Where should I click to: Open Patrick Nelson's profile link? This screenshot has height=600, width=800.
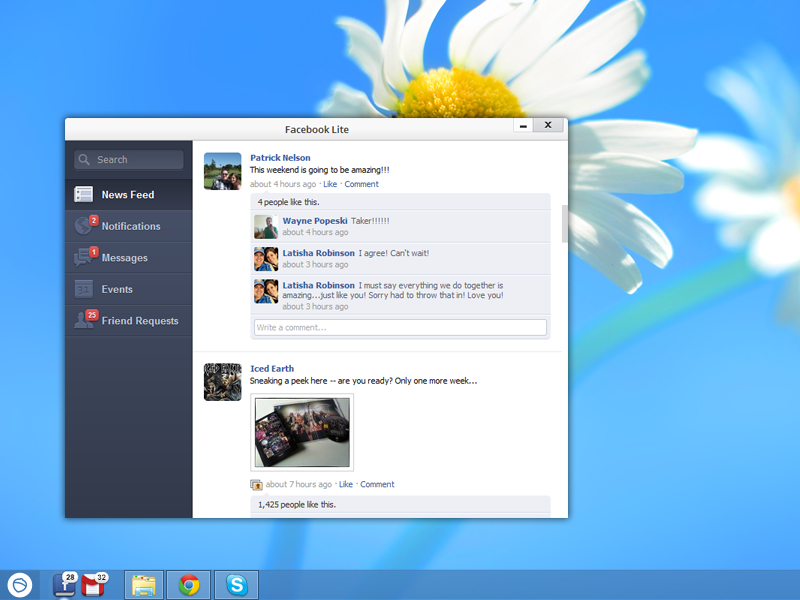pos(280,158)
